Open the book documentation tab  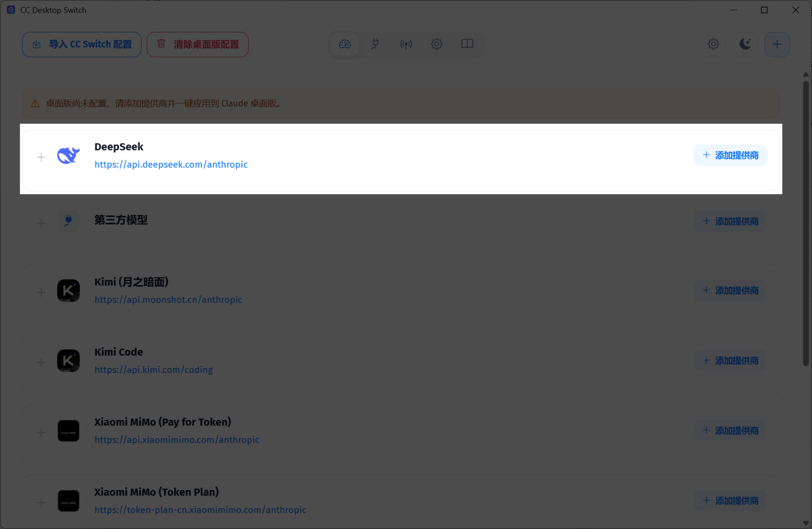[x=467, y=44]
